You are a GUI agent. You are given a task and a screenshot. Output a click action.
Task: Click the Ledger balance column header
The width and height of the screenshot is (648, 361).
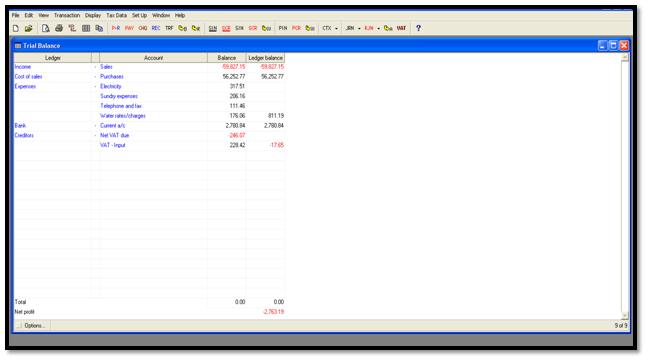click(x=265, y=58)
